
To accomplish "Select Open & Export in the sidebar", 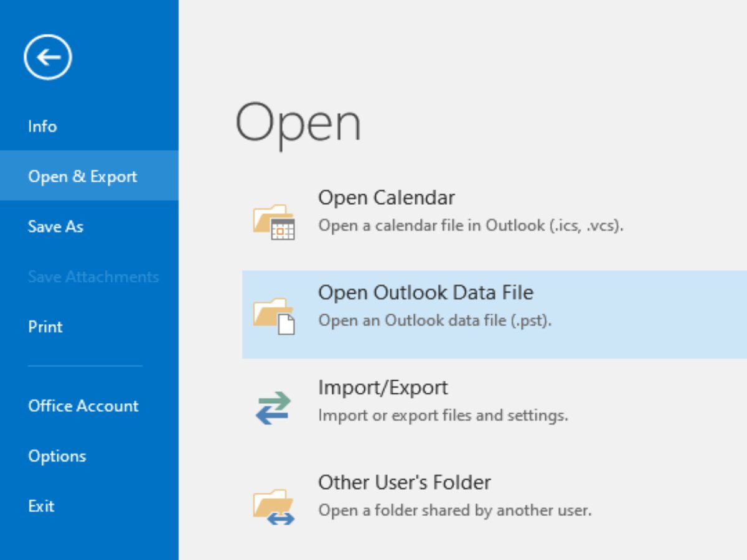I will pyautogui.click(x=89, y=176).
